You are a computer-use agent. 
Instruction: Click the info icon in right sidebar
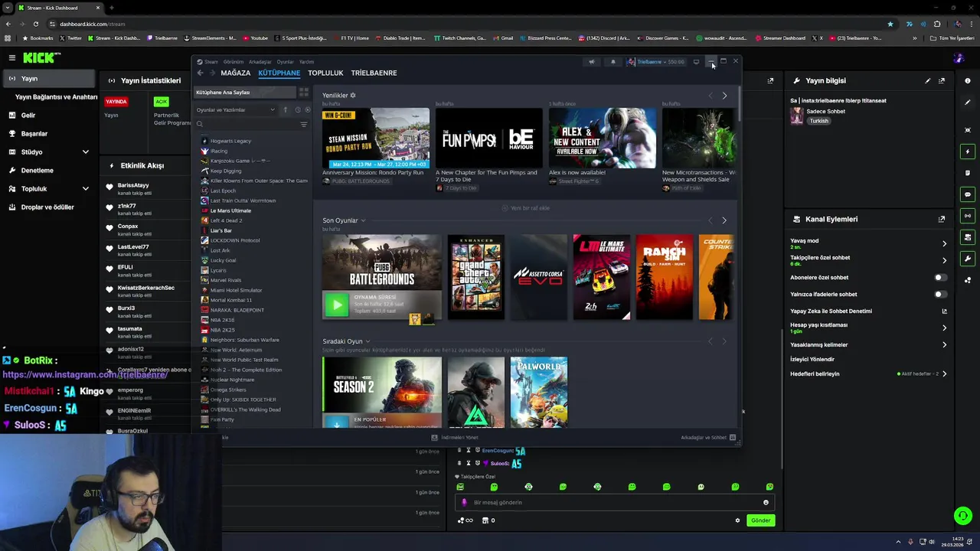click(968, 80)
